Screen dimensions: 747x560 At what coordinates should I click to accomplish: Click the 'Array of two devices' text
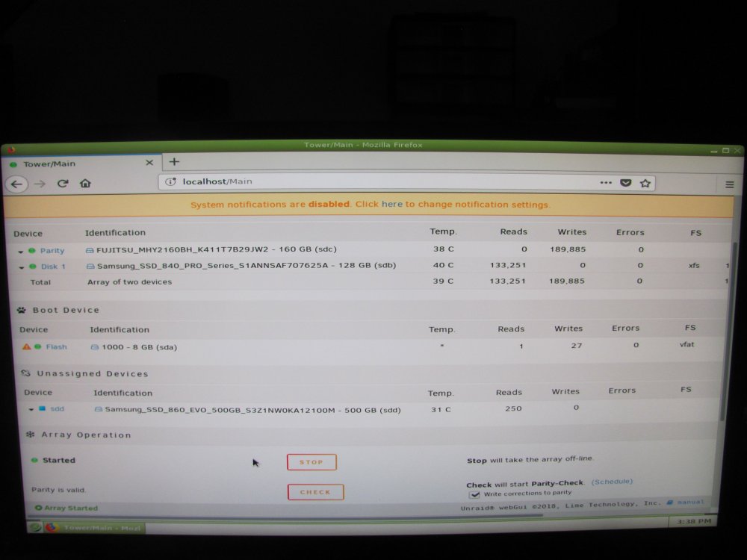coord(129,282)
